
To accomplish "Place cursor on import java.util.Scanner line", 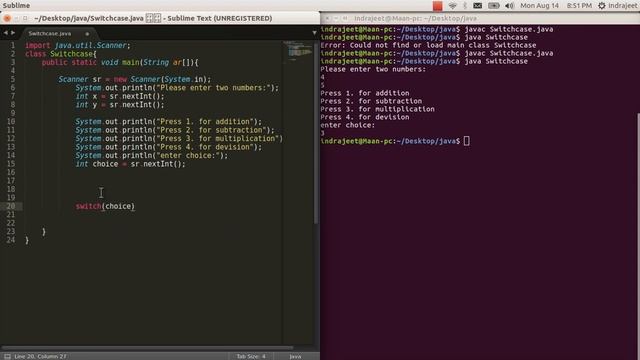I will [x=78, y=45].
